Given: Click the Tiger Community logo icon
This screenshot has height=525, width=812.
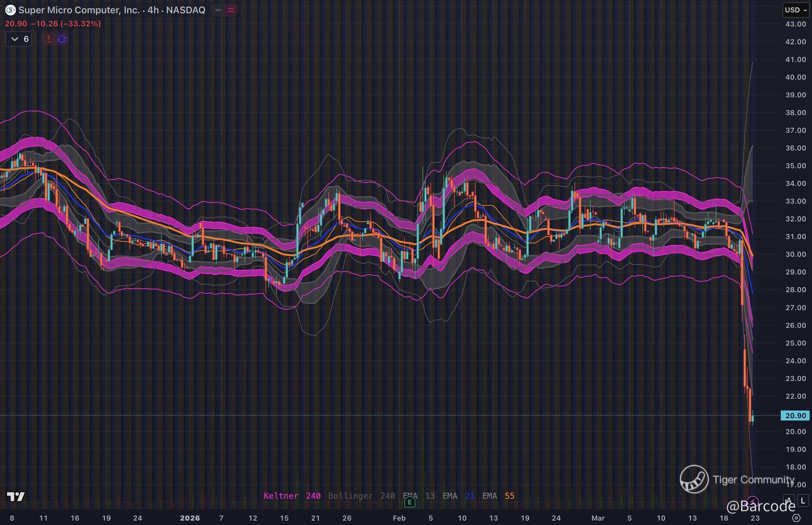Looking at the screenshot, I should tap(694, 479).
